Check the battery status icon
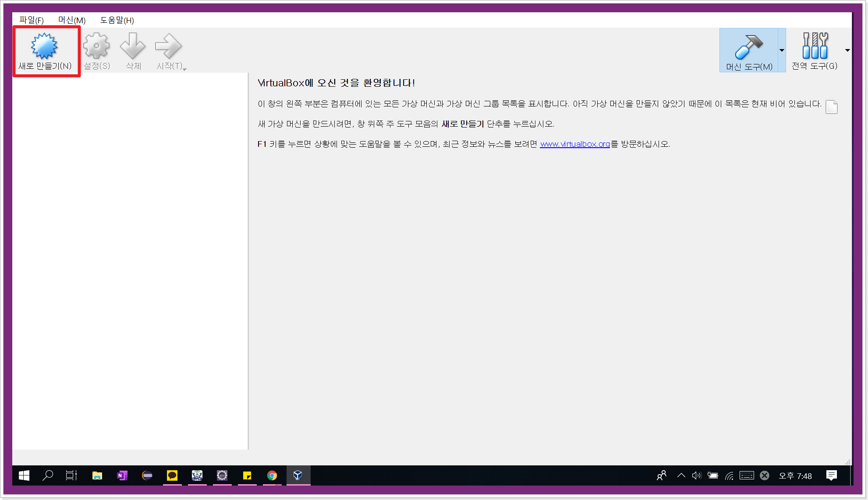868x500 pixels. pyautogui.click(x=713, y=475)
